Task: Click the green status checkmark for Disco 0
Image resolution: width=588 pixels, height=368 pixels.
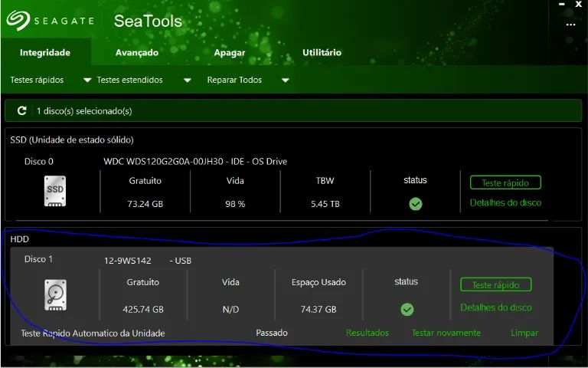Action: (x=416, y=204)
